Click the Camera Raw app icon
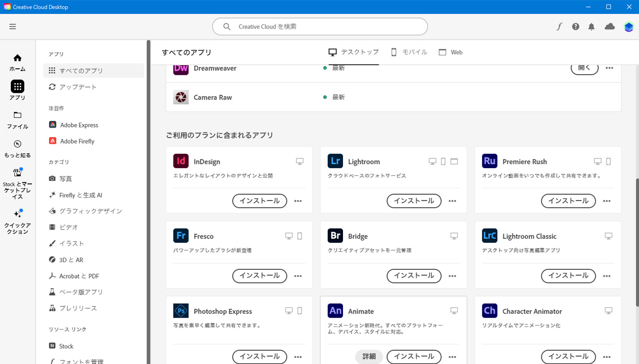This screenshot has height=364, width=639. click(x=181, y=97)
